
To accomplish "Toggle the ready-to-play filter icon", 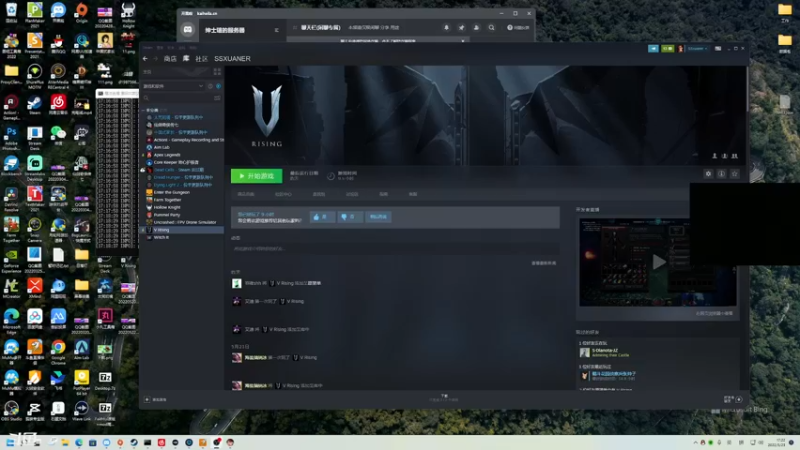I will point(218,86).
